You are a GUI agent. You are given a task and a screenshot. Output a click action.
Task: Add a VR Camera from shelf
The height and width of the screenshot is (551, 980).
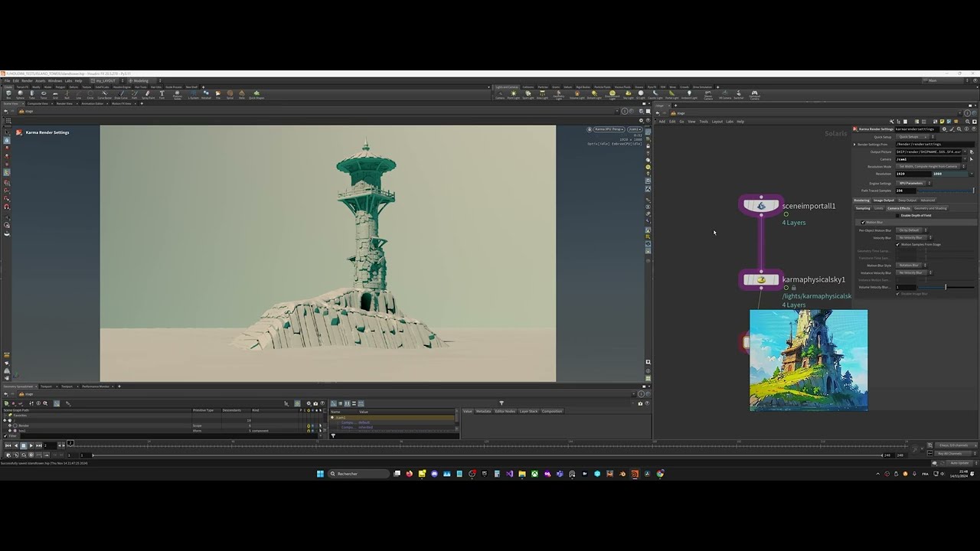tap(725, 93)
